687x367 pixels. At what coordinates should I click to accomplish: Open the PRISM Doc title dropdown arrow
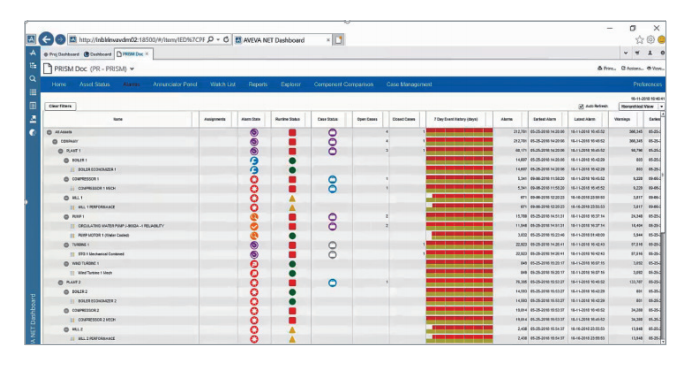pyautogui.click(x=132, y=69)
